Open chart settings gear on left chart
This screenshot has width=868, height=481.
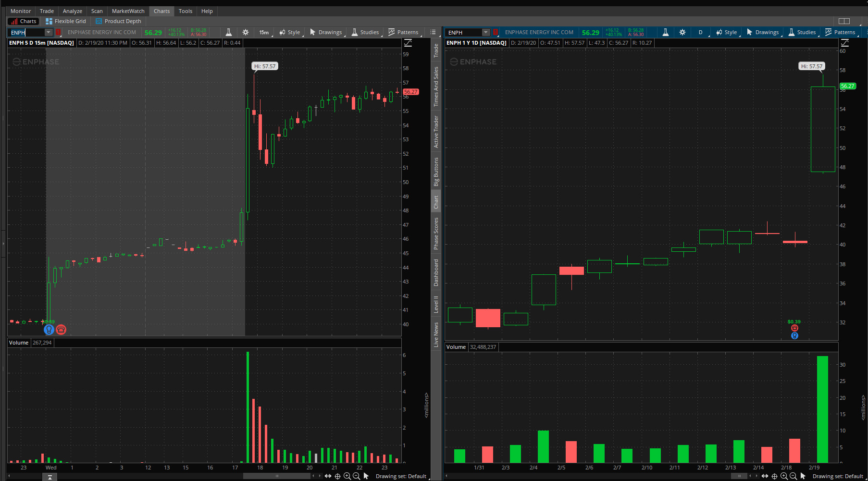pos(246,32)
